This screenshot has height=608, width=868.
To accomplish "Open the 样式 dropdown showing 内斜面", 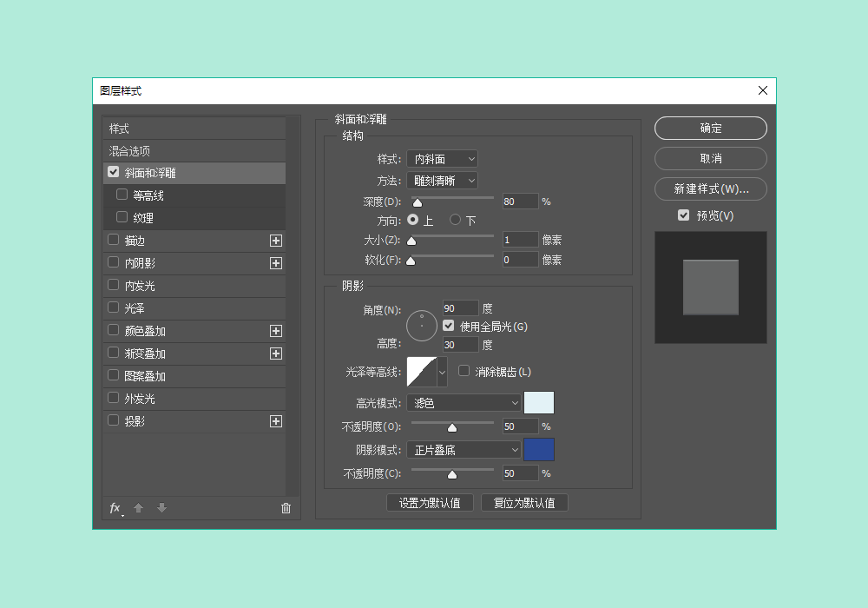I will click(x=442, y=158).
